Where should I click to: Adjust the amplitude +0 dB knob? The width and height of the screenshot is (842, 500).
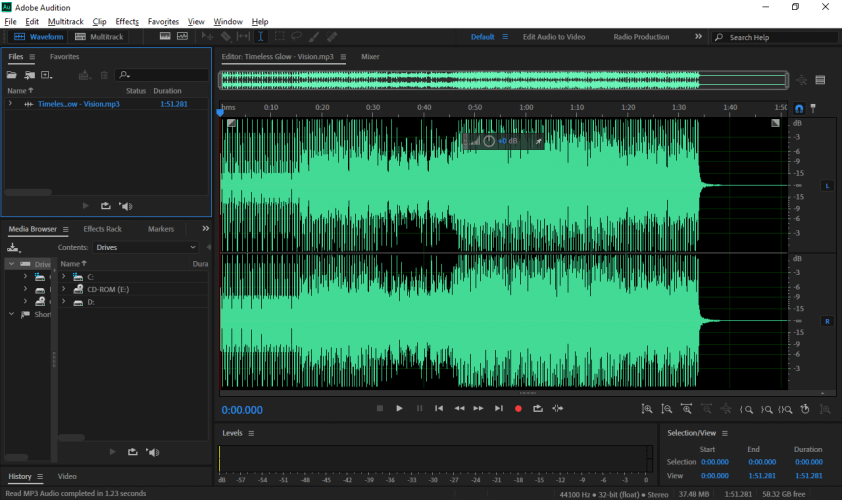point(489,141)
